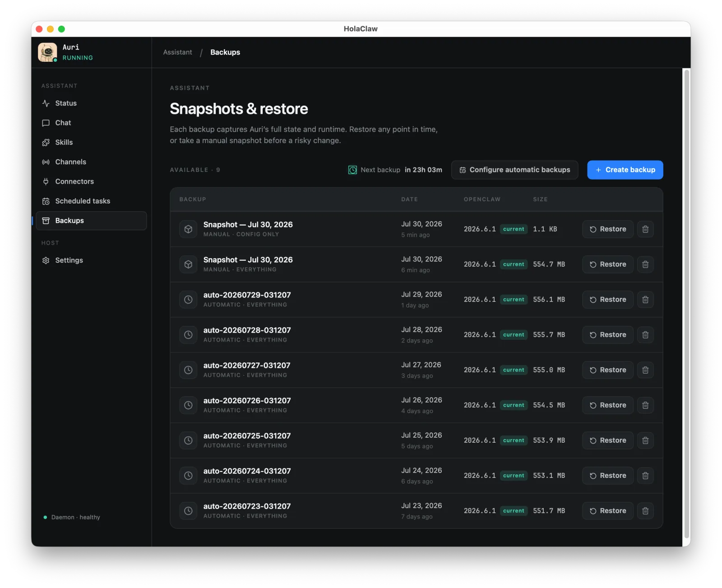Delete the 1.1 KB config-only snapshot
722x588 pixels.
point(645,229)
